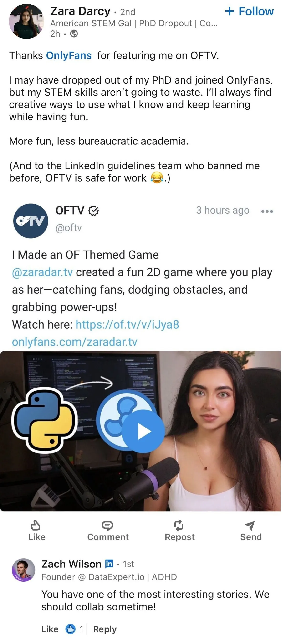Tap LinkedIn badge beside Zach Wilson
Image resolution: width=286 pixels, height=644 pixels.
coord(109,564)
